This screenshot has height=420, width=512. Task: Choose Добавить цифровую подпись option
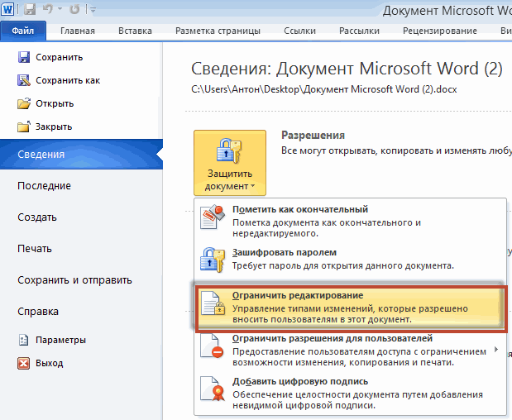click(351, 394)
